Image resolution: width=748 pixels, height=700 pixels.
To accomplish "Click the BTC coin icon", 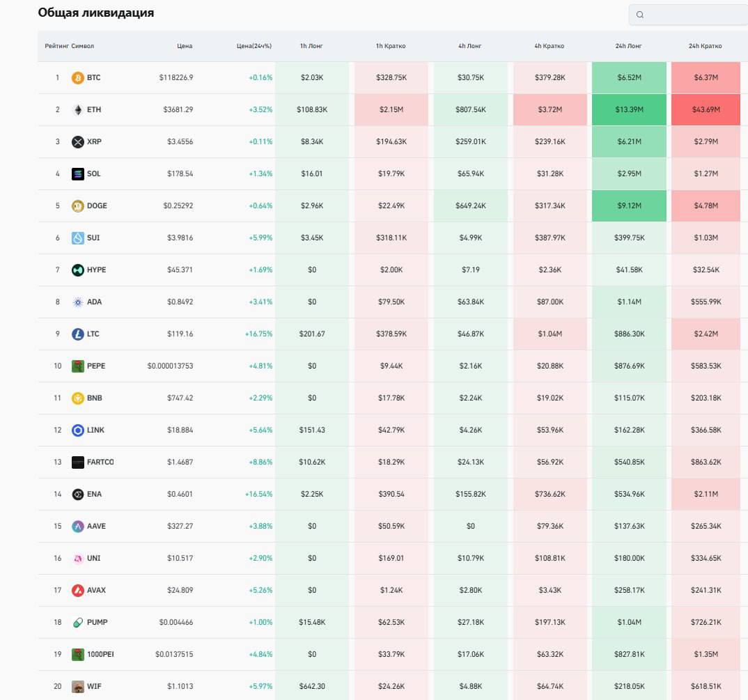I will pyautogui.click(x=78, y=78).
